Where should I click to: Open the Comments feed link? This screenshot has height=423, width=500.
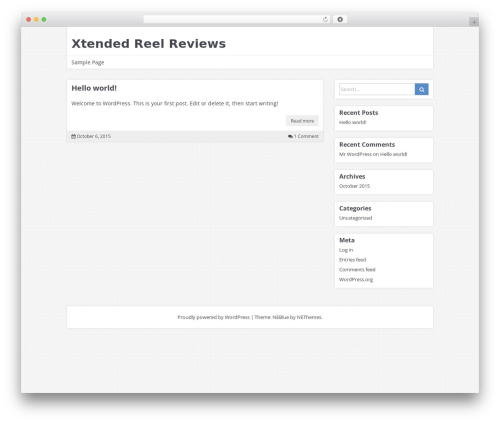[x=357, y=270]
